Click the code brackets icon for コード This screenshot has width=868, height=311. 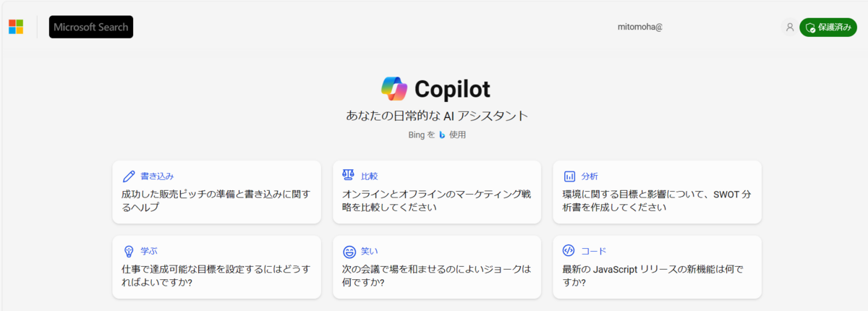tap(569, 250)
